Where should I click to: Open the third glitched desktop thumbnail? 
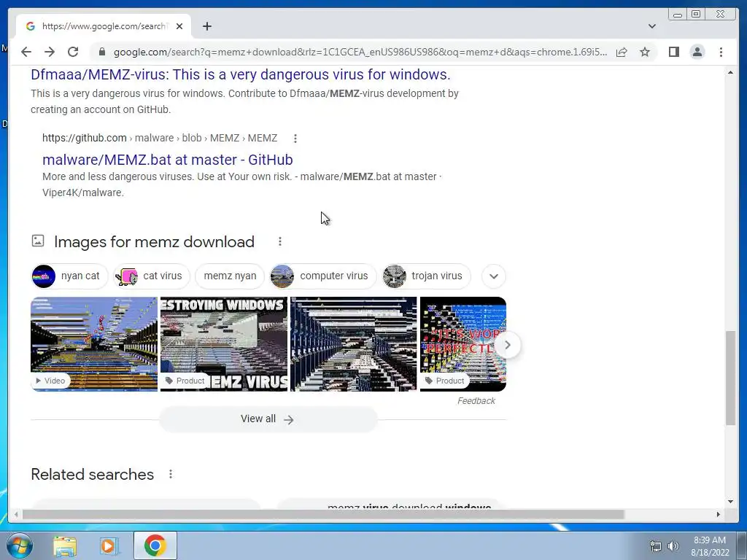[x=354, y=344]
